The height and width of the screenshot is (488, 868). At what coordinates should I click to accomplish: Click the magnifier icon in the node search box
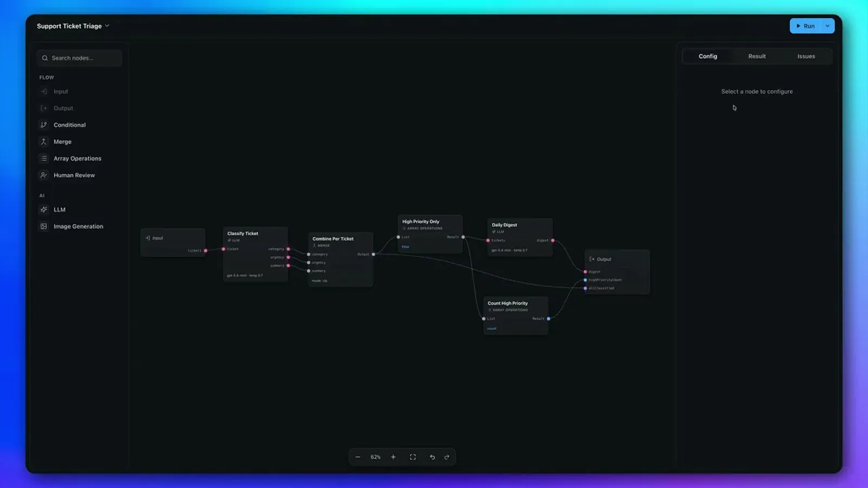click(45, 58)
